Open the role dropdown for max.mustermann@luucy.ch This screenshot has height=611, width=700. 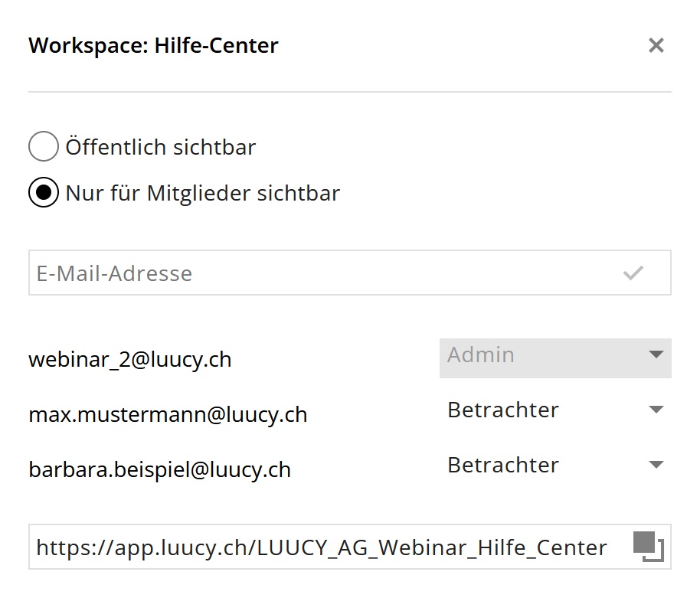554,410
